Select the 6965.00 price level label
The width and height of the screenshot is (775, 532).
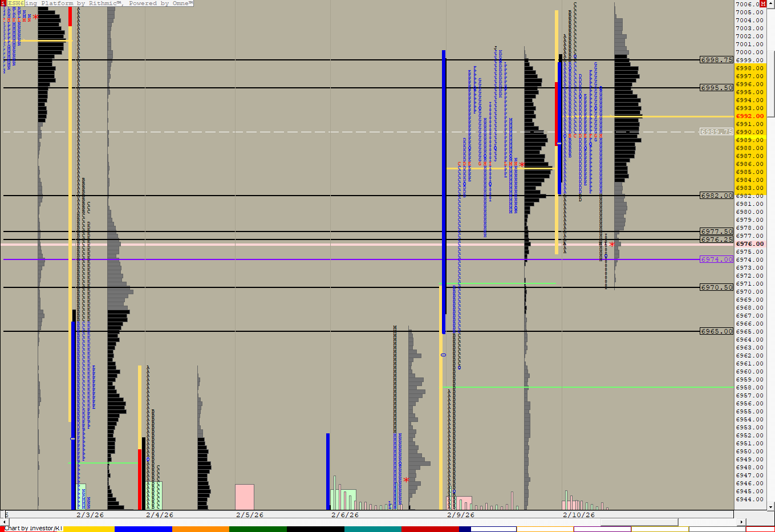coord(716,331)
